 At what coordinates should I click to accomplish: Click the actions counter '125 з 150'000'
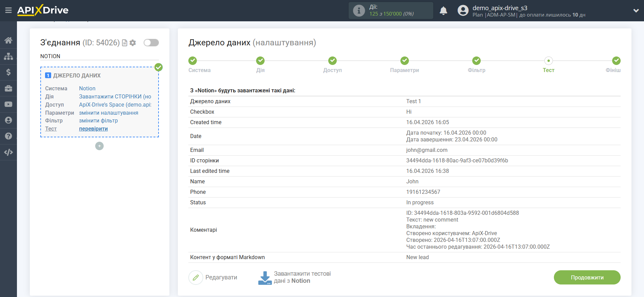[x=391, y=14]
